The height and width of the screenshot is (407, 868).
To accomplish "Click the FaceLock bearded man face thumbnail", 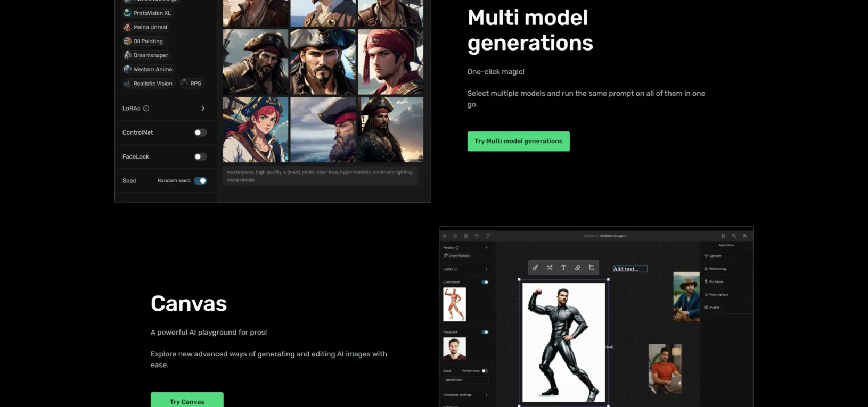I will click(x=455, y=348).
